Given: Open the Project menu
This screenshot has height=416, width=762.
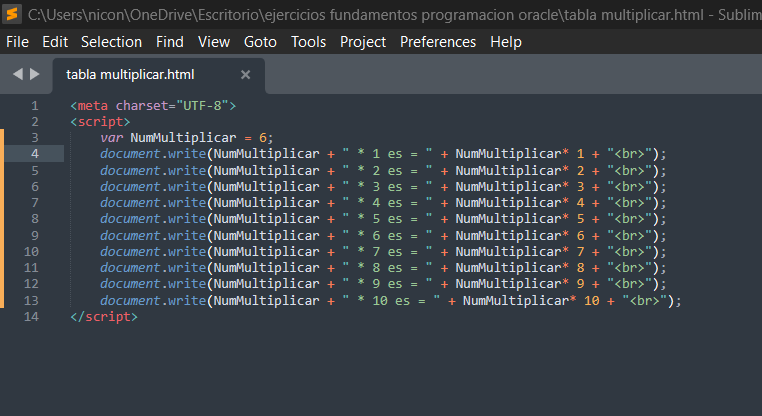Looking at the screenshot, I should 363,42.
